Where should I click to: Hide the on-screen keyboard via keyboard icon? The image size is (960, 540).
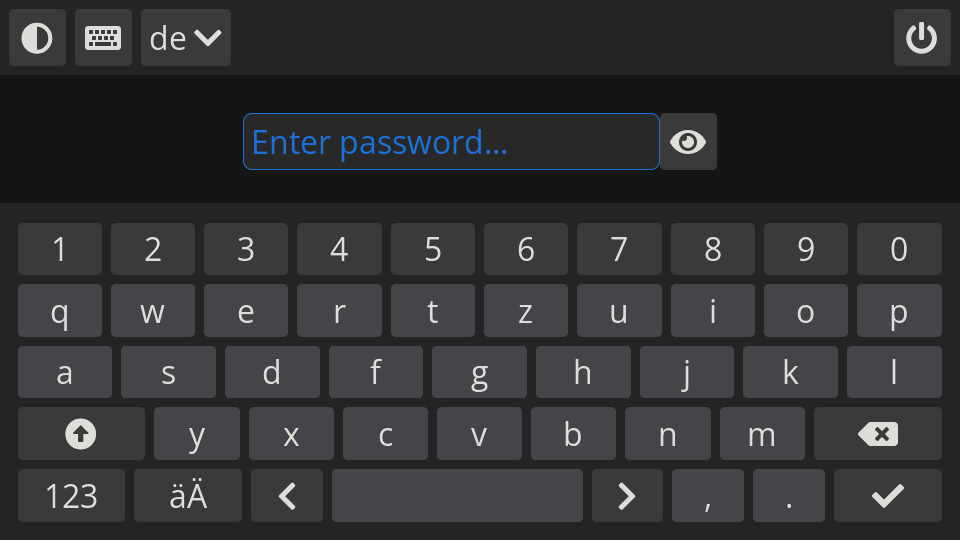[103, 37]
